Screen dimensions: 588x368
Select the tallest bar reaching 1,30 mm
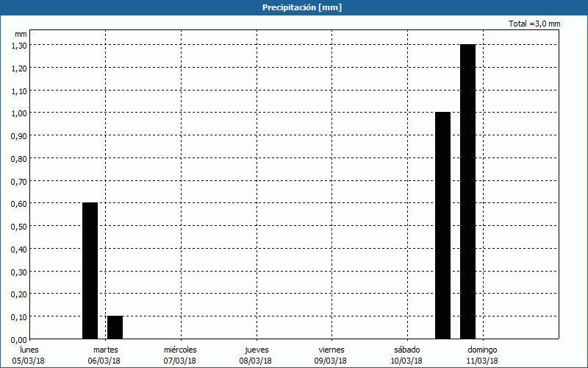click(467, 191)
